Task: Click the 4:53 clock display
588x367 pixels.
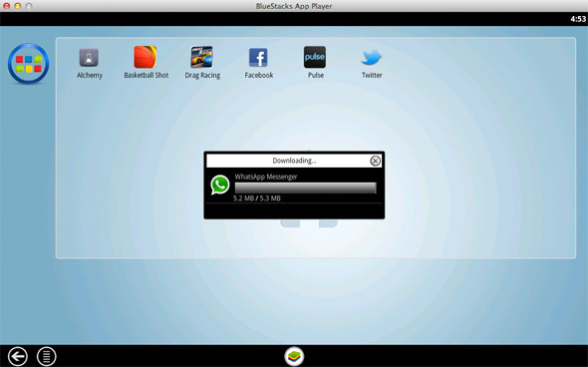Action: click(578, 19)
